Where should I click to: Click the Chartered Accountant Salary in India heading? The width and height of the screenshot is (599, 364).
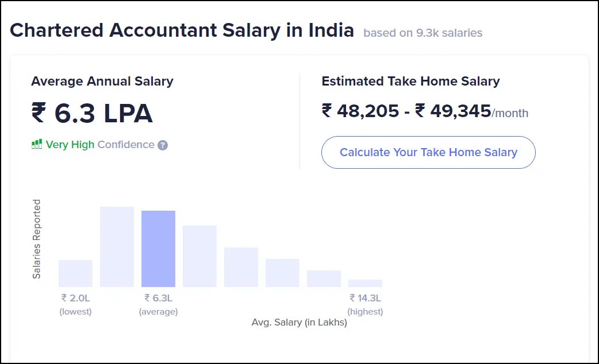tap(182, 30)
